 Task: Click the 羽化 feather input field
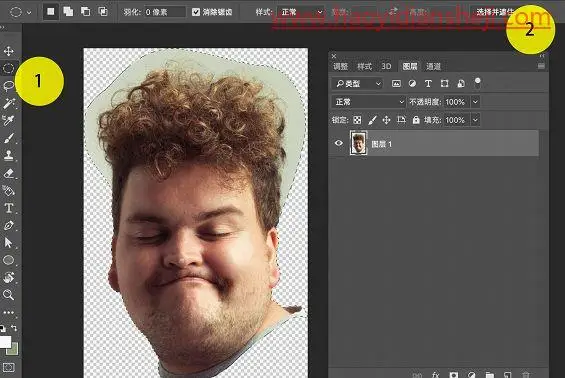point(165,12)
